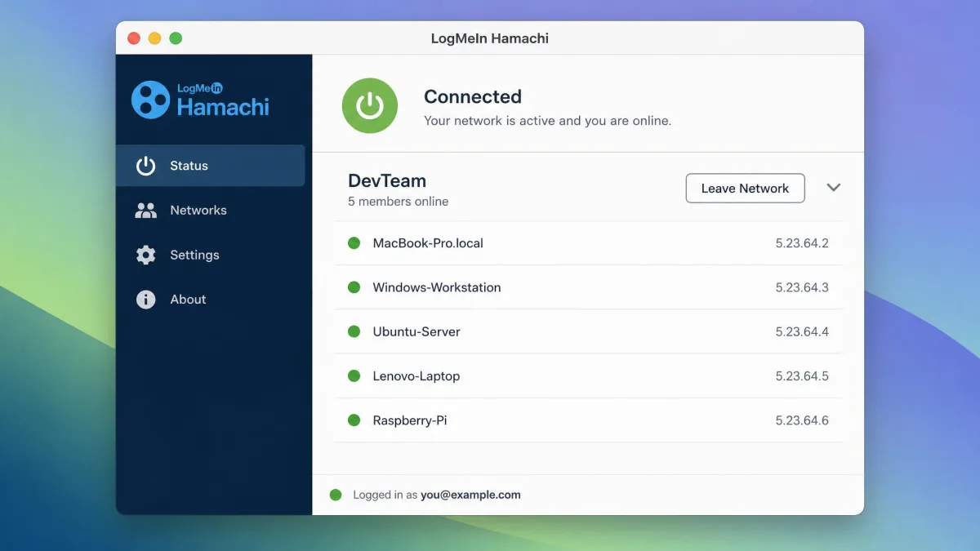This screenshot has height=551, width=980.
Task: Click IP address 5.23.64.3
Action: coord(802,287)
